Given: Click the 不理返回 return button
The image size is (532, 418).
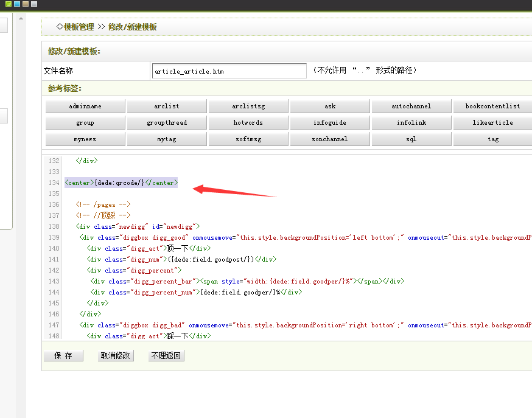Looking at the screenshot, I should click(166, 355).
